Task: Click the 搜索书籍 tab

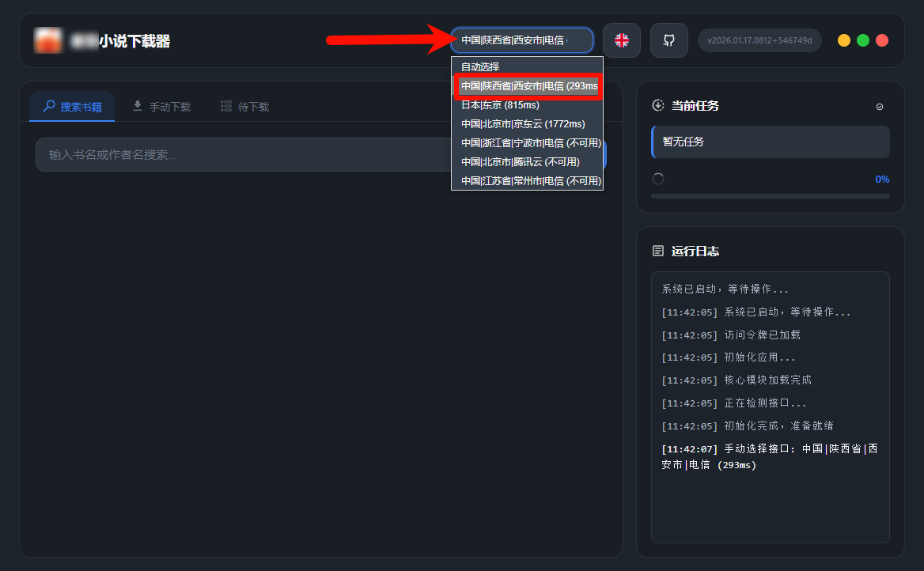Action: [x=72, y=107]
